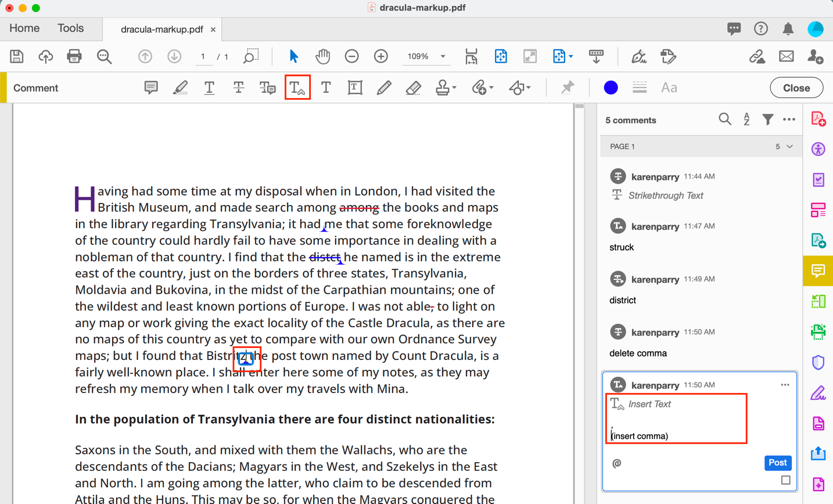Expand the Stamp tool dropdown
This screenshot has width=833, height=504.
(454, 88)
